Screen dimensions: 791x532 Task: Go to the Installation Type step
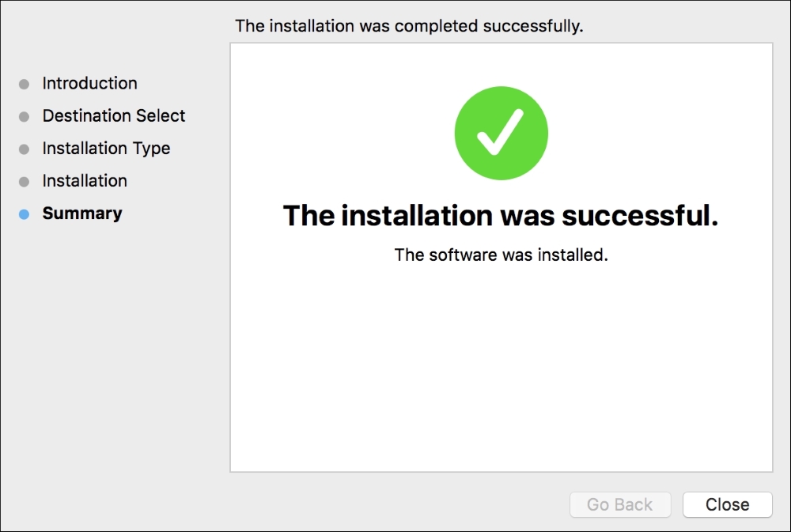point(106,149)
